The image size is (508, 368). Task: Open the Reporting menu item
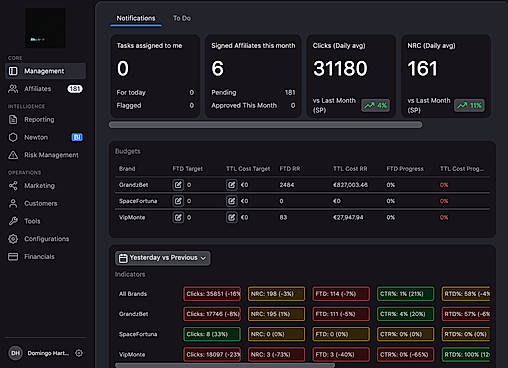coord(45,119)
